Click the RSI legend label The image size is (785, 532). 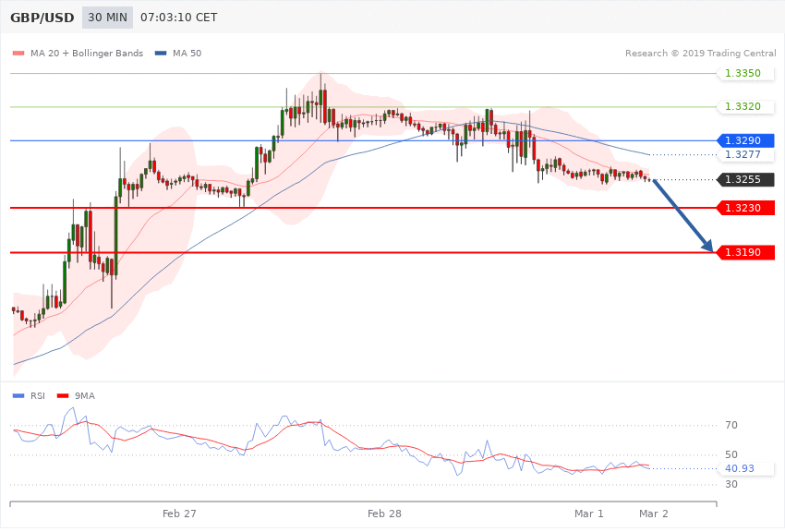pyautogui.click(x=38, y=396)
